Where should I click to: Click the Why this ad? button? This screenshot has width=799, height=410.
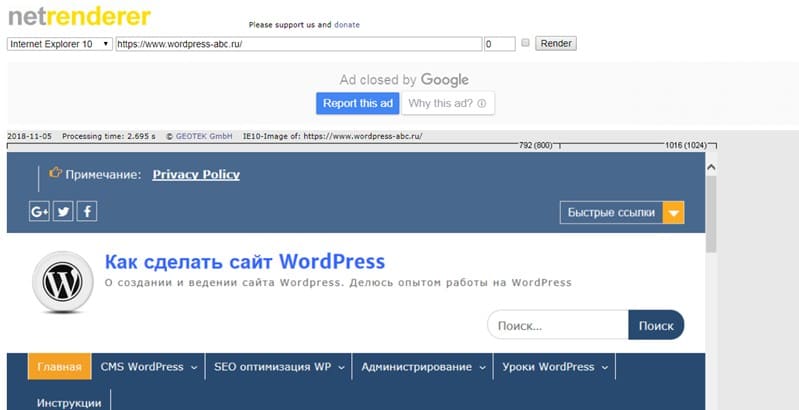pos(447,103)
